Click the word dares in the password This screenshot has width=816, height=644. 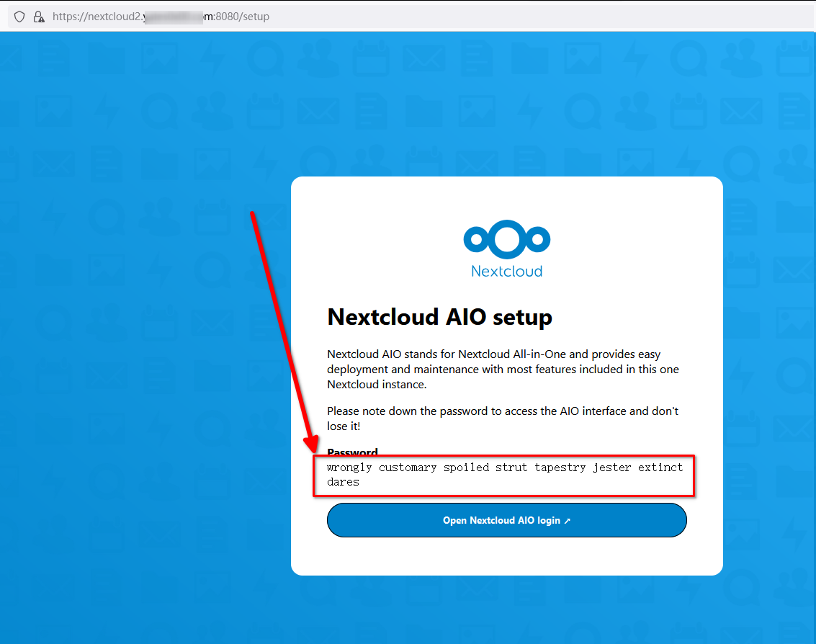tap(343, 482)
